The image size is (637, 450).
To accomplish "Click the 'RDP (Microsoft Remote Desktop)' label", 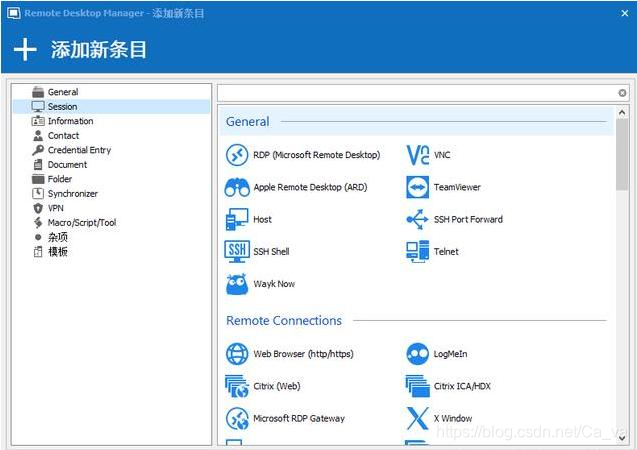I will [317, 155].
